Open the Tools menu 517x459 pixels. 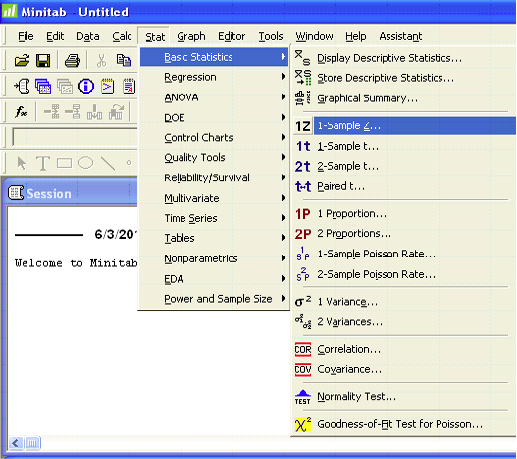point(271,36)
